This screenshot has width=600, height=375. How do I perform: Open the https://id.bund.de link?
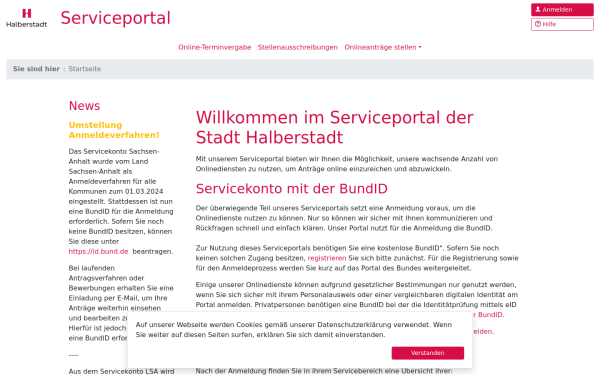[98, 251]
